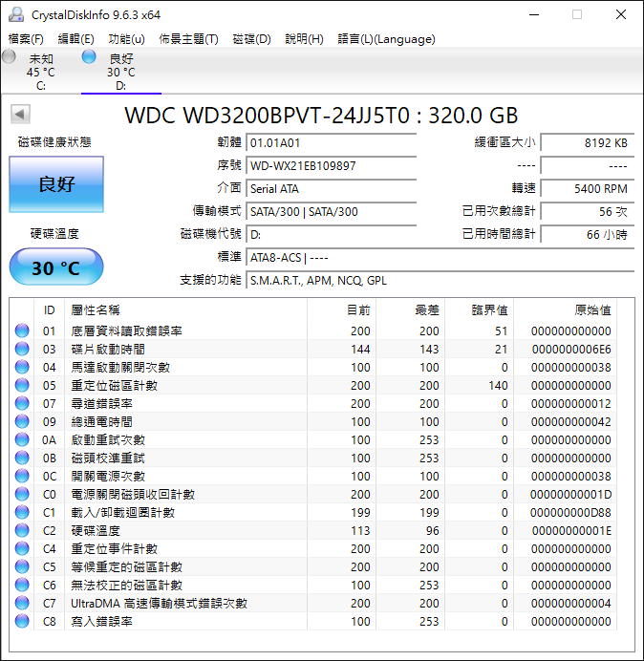Click the disk title WDC WD3200BPVT-24JJ5T0 : 320.0 GB

[321, 115]
